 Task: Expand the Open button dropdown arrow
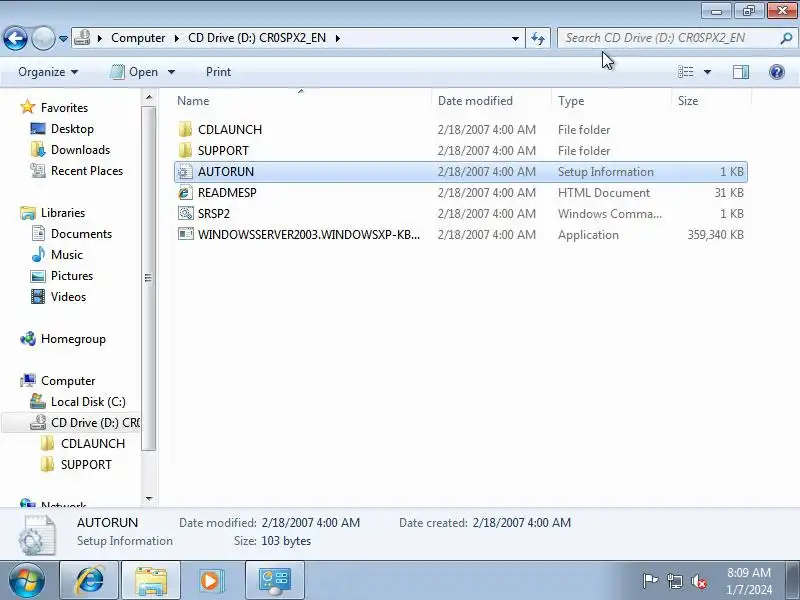click(x=171, y=72)
